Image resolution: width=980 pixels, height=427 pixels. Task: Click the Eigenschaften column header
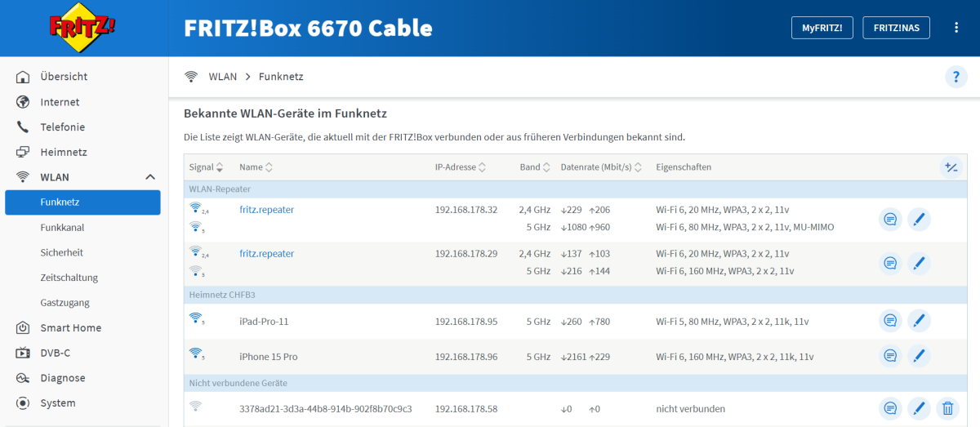[684, 167]
